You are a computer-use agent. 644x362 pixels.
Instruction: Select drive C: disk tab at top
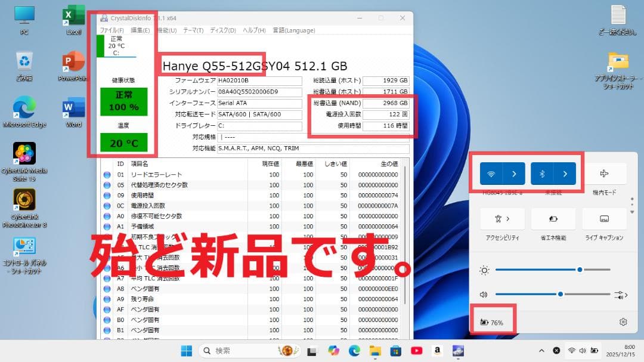pos(117,46)
